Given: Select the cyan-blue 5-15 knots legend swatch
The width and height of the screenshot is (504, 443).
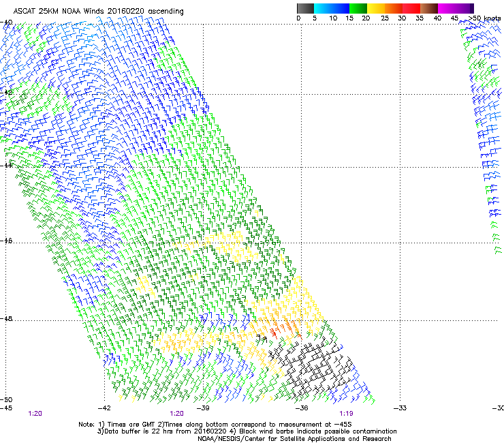Looking at the screenshot, I should pos(332,8).
